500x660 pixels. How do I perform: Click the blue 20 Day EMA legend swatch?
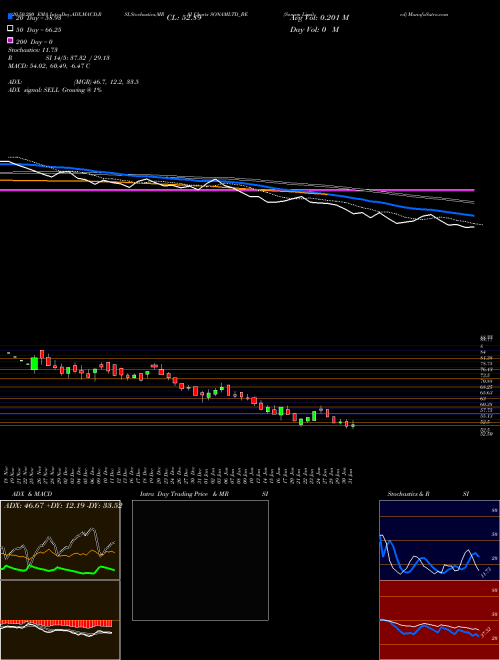click(10, 17)
